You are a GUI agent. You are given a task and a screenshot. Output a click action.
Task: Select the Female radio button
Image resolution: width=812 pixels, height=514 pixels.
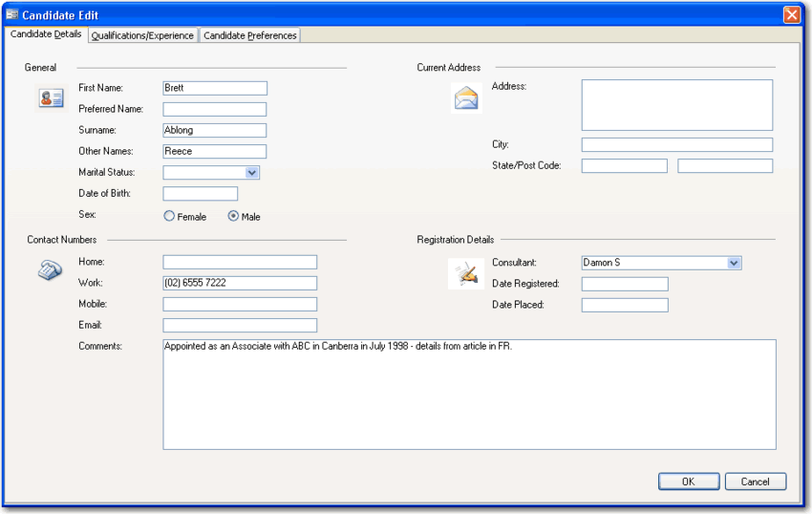tap(170, 217)
